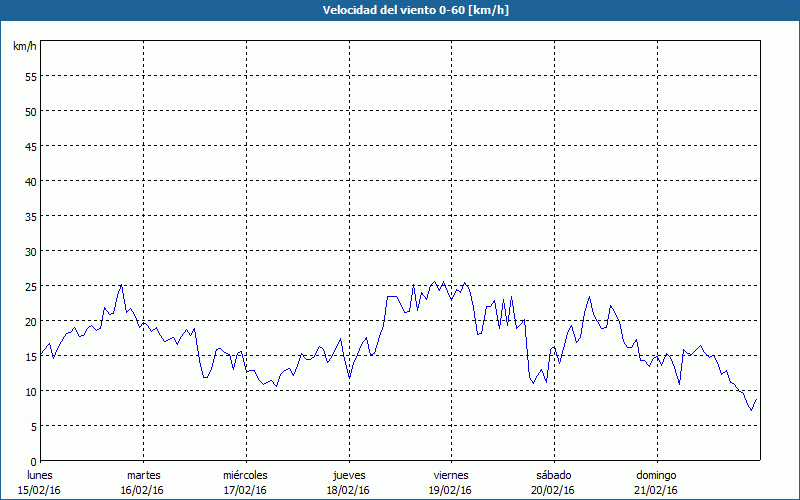
Task: Click Monday's wind speed peak on the line
Action: click(x=121, y=285)
